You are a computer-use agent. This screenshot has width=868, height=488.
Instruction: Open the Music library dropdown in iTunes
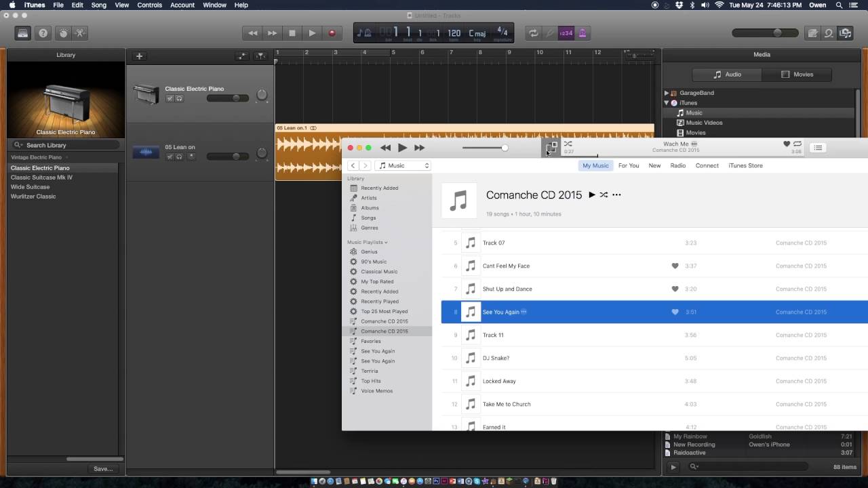(403, 165)
